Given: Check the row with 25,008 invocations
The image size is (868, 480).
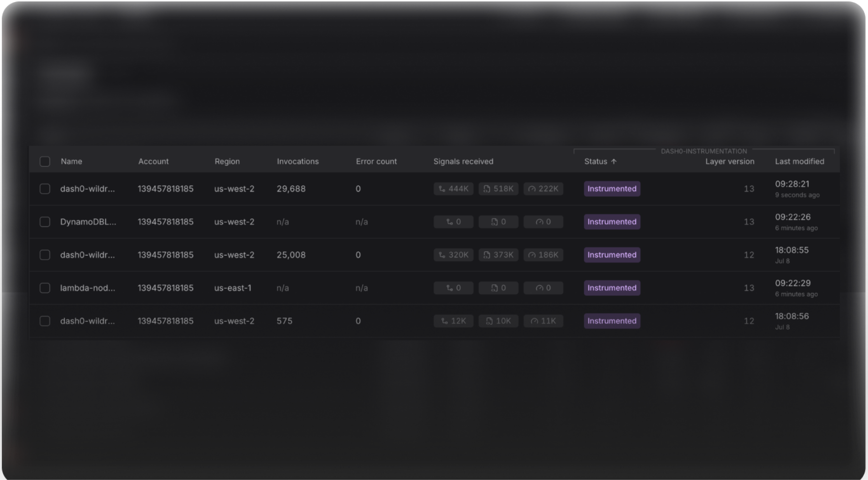Looking at the screenshot, I should (x=45, y=255).
